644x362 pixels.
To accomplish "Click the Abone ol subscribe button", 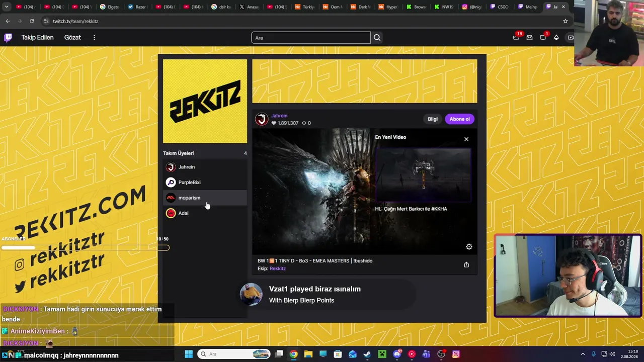I will pyautogui.click(x=459, y=119).
